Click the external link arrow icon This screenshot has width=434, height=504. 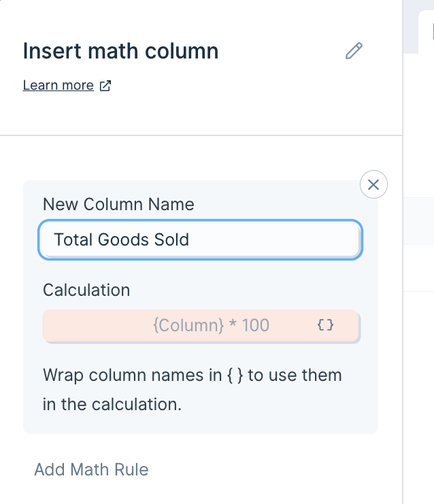[x=105, y=86]
